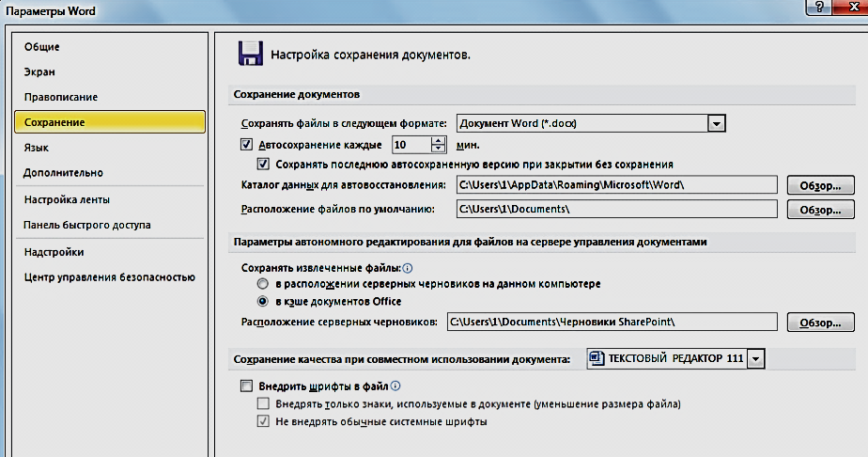868x457 pixels.
Task: Open the Надстройки category
Action: click(x=54, y=252)
